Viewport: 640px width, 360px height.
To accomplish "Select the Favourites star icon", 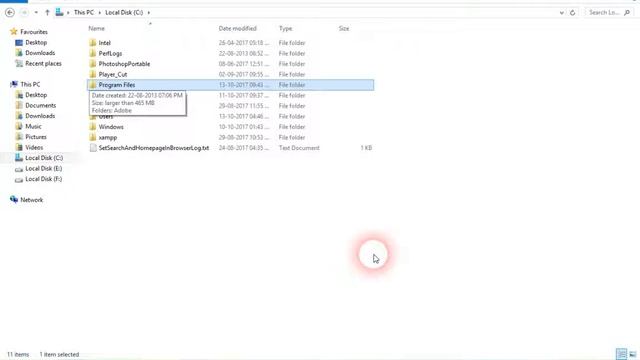I will click(x=13, y=31).
